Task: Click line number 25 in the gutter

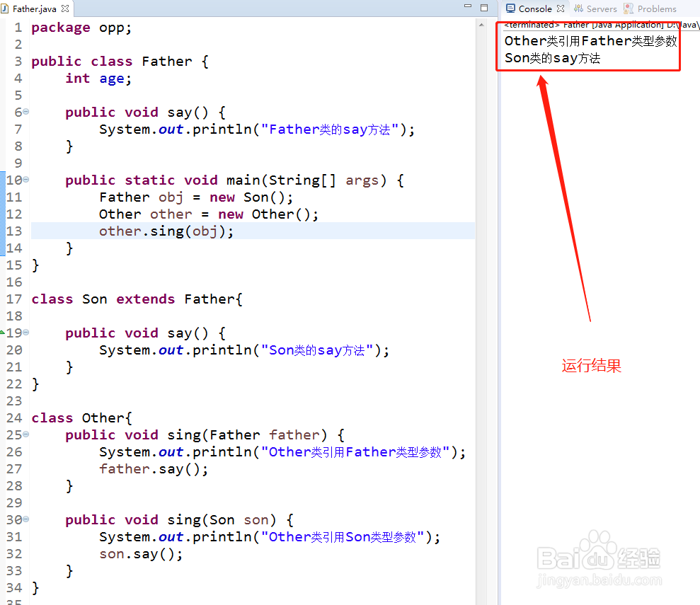Action: [x=14, y=434]
